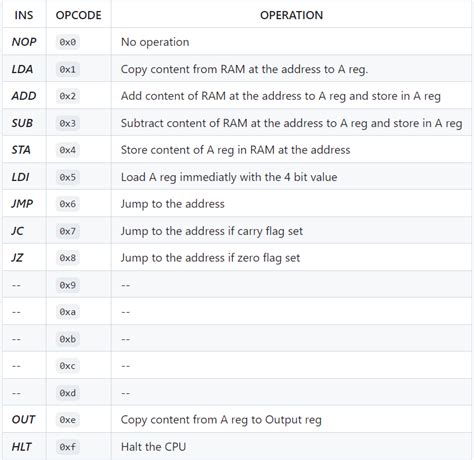
Task: Click the 0xd opcode badge
Action: click(68, 393)
